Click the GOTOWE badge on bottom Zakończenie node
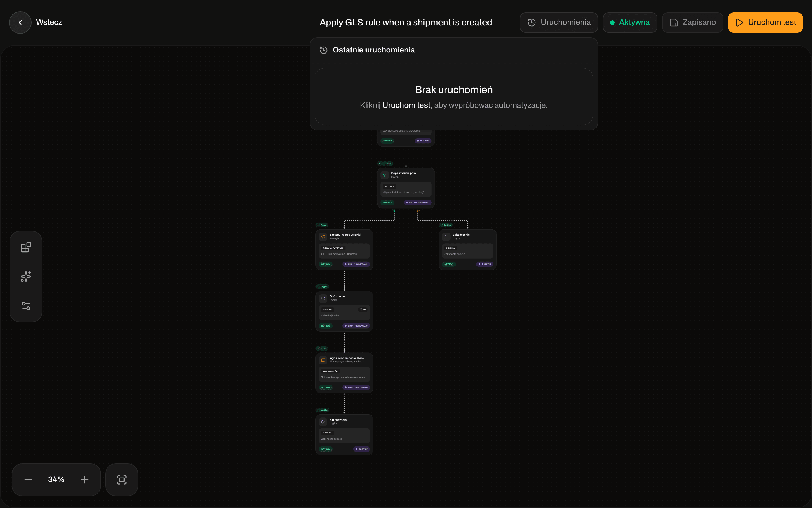The image size is (812, 508). tap(361, 449)
